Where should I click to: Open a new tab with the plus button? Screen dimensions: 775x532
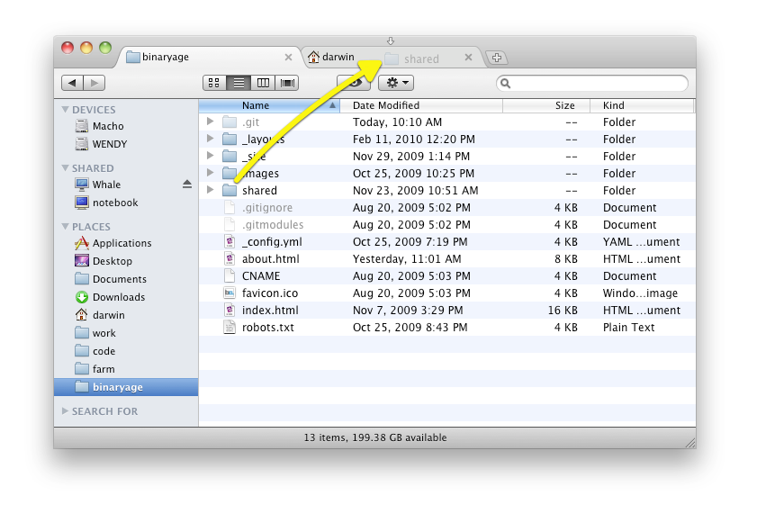click(497, 56)
